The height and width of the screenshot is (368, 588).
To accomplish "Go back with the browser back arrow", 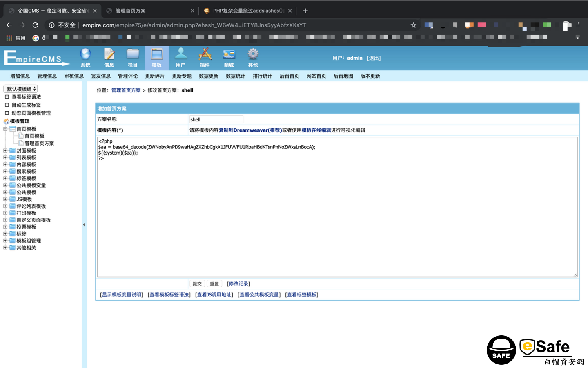I will (x=9, y=25).
